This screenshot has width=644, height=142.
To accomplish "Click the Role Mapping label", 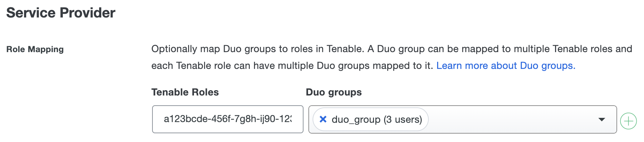I will [35, 49].
